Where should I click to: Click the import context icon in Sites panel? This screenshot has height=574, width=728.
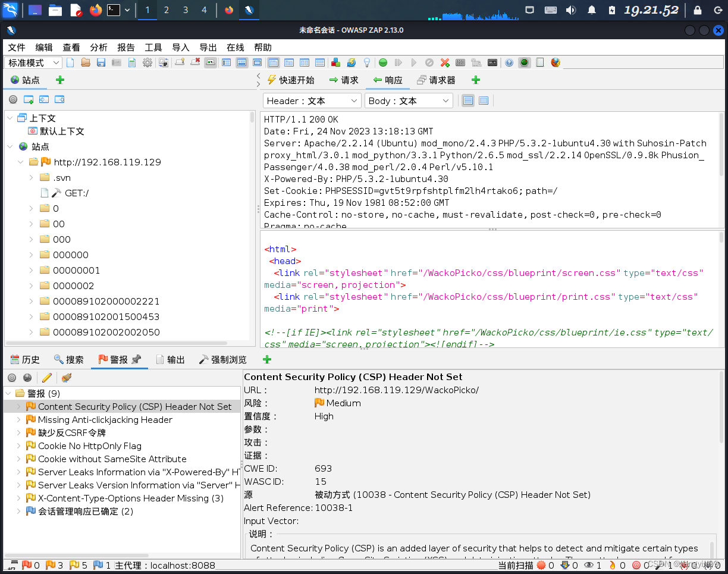click(x=44, y=99)
